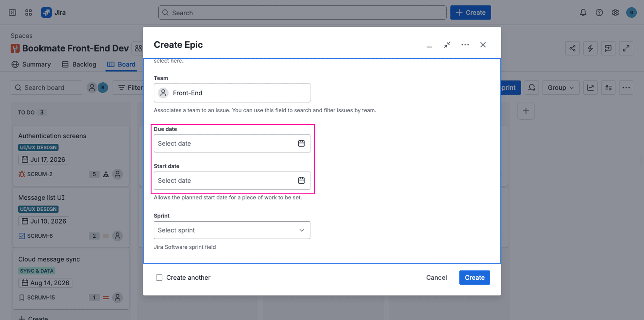
Task: Click the child issues icon on SCRUM-2
Action: point(106,174)
